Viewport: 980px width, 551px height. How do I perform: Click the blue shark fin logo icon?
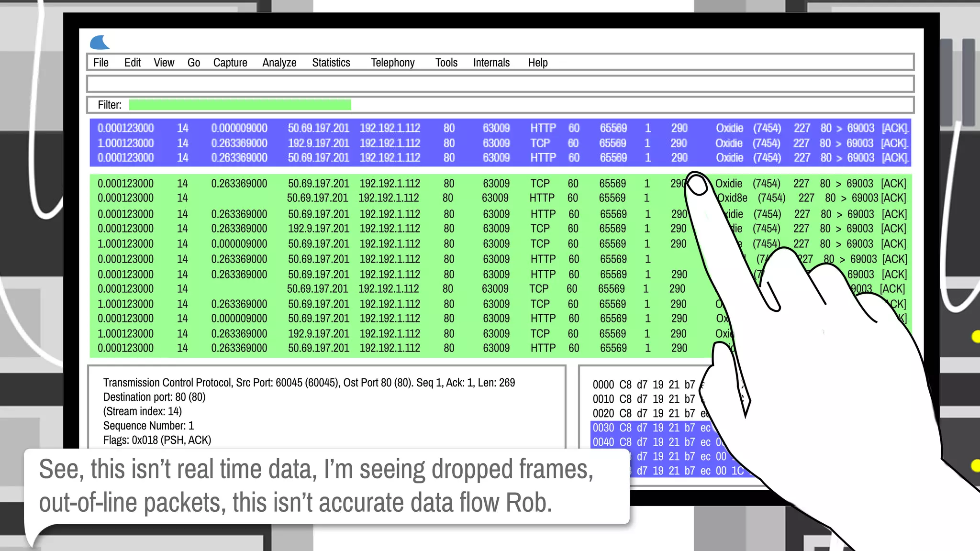(x=100, y=43)
